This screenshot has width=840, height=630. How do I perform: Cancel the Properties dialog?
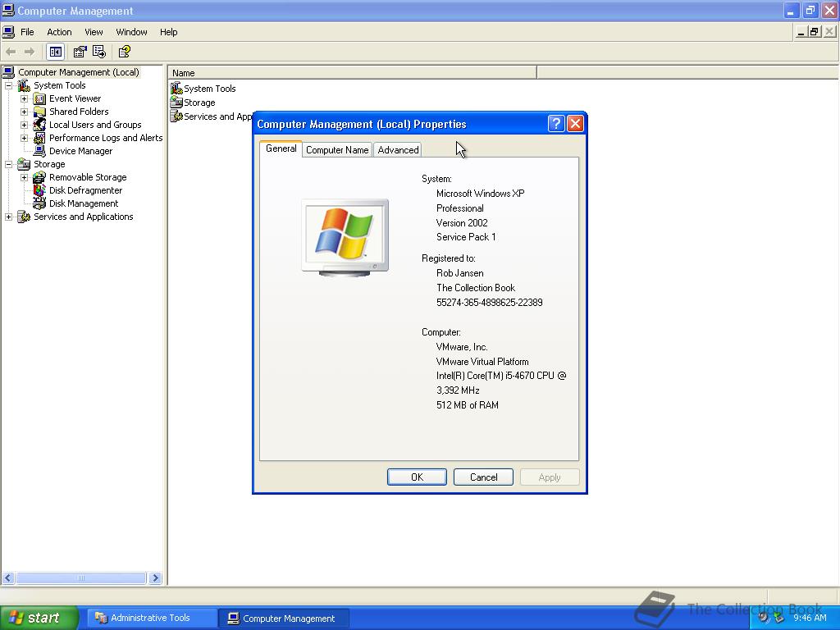click(483, 477)
